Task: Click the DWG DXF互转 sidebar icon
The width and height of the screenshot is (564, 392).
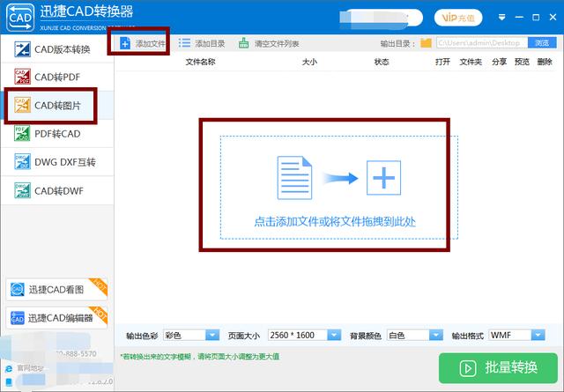Action: coord(22,162)
